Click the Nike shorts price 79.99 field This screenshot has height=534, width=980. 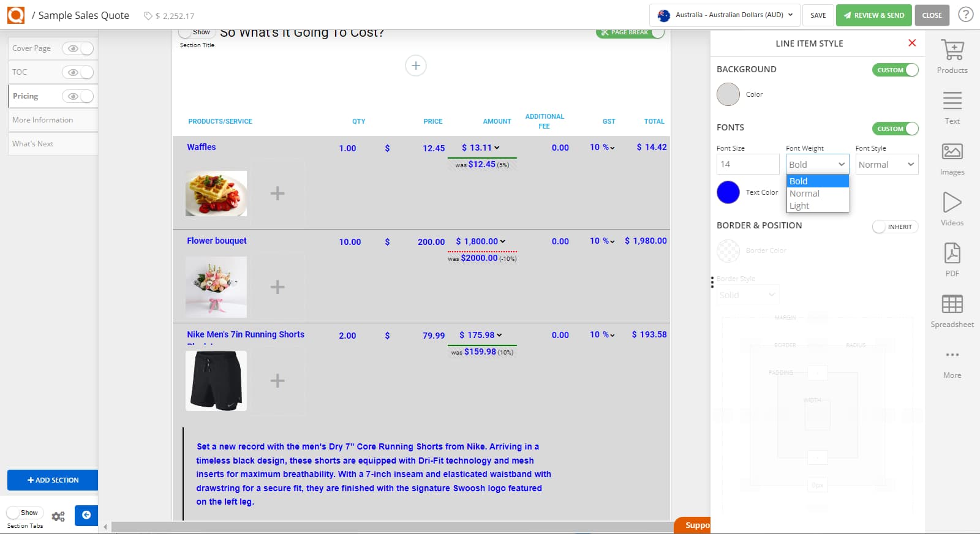(434, 336)
